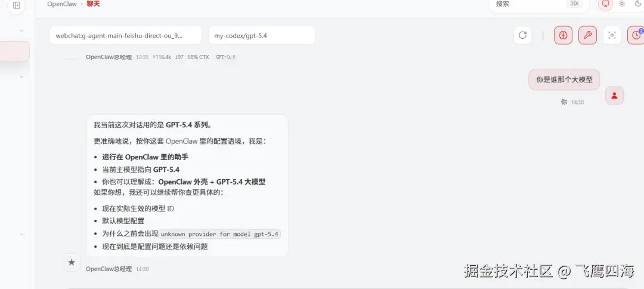644x289 pixels.
Task: Toggle the left sidebar panel icon
Action: click(17, 5)
